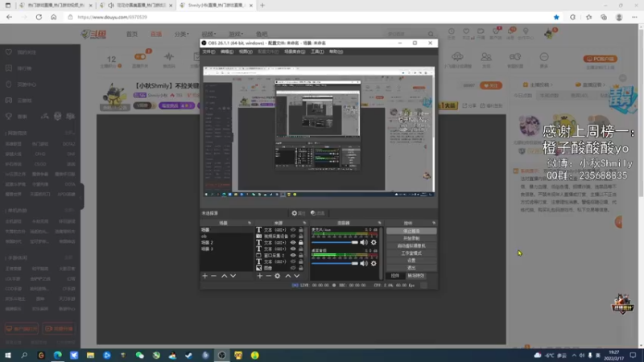
Task: Open browser settings ellipsis menu
Action: click(x=634, y=17)
